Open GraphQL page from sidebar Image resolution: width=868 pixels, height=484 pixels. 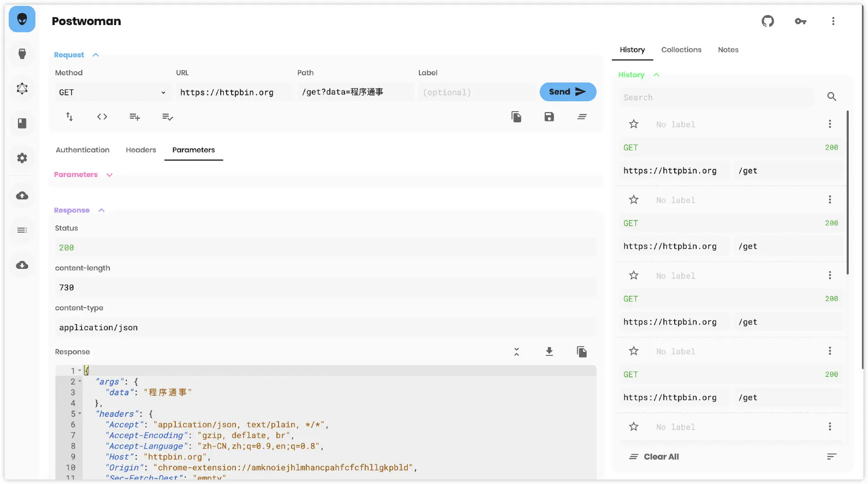click(22, 89)
